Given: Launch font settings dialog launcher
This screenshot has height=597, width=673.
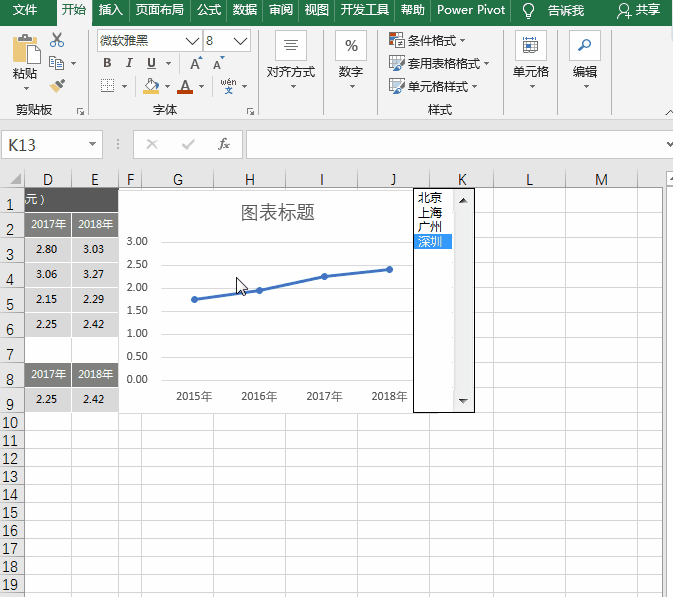Looking at the screenshot, I should point(250,112).
